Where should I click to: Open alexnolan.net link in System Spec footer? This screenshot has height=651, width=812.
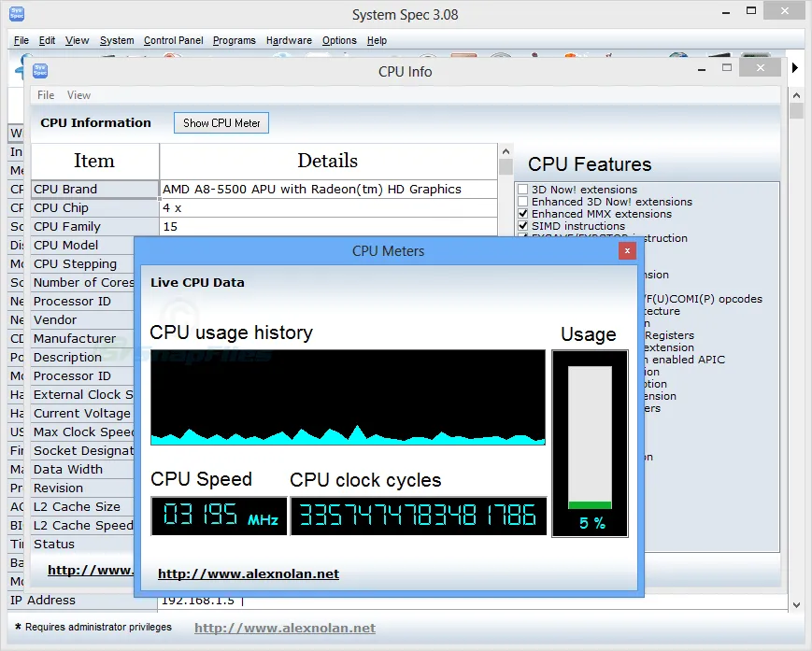[285, 628]
